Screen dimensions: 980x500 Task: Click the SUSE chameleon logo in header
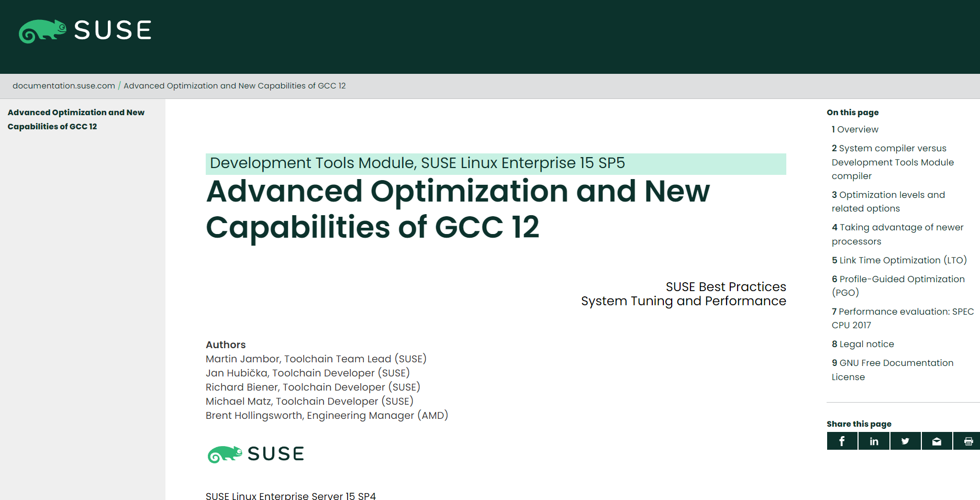(x=85, y=31)
